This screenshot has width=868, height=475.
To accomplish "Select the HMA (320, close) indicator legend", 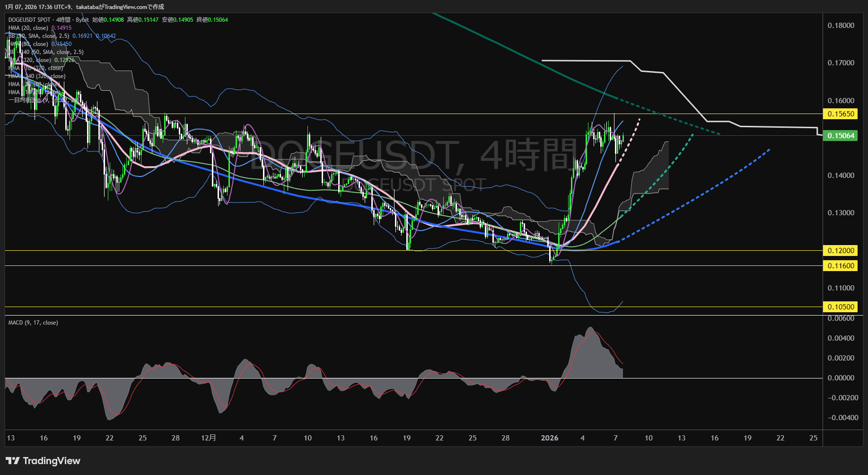I will coord(31,60).
